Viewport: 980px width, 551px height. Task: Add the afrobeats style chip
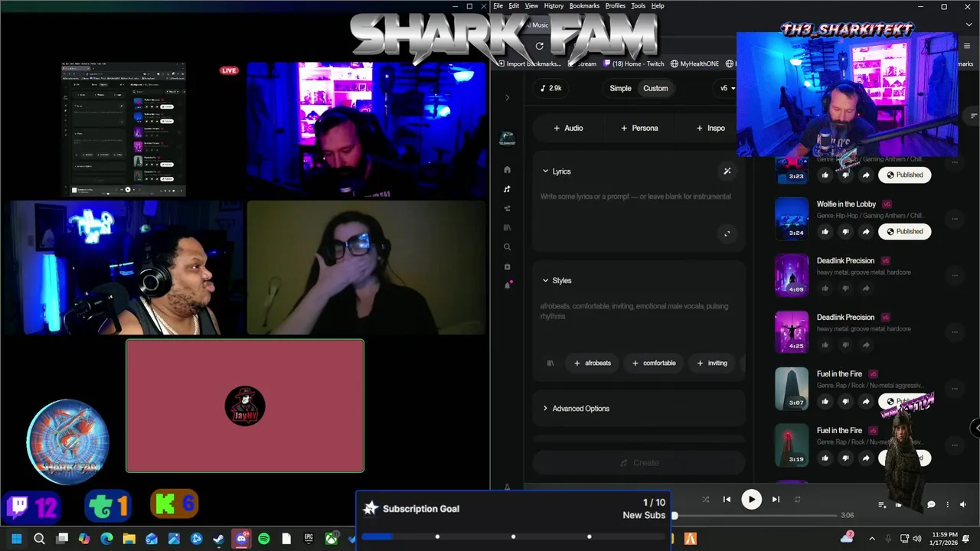click(x=593, y=363)
